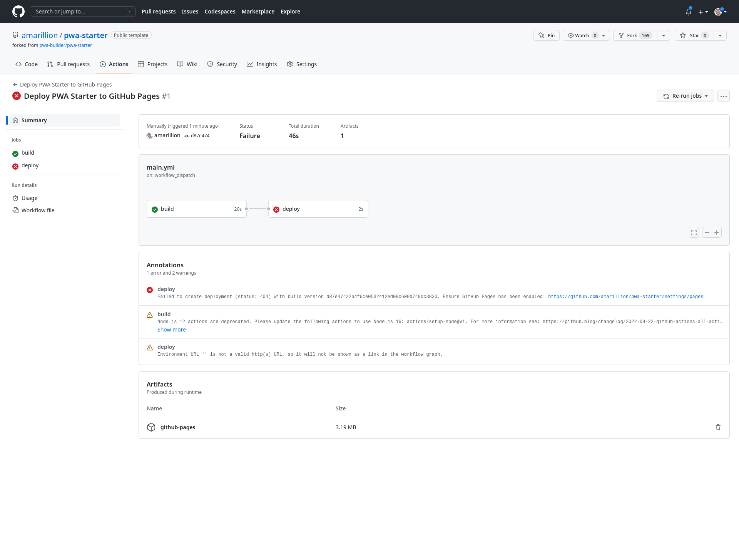Open the profile avatar menu
Screen dimensions: 739x560
tap(719, 12)
